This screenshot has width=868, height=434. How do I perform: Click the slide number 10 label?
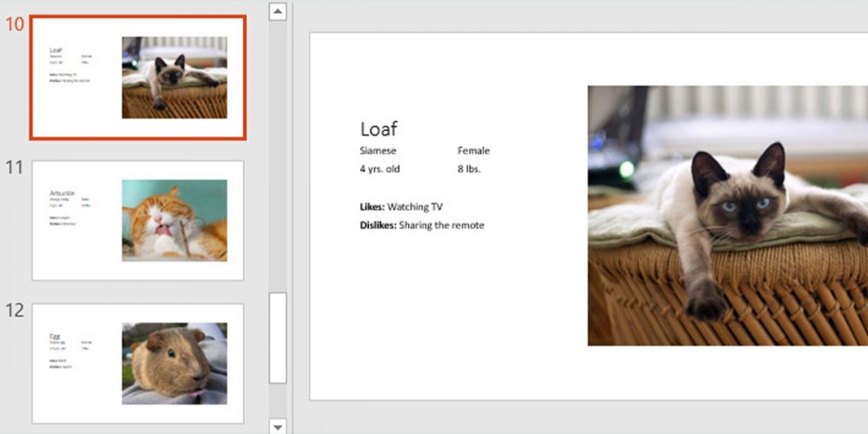[x=15, y=23]
